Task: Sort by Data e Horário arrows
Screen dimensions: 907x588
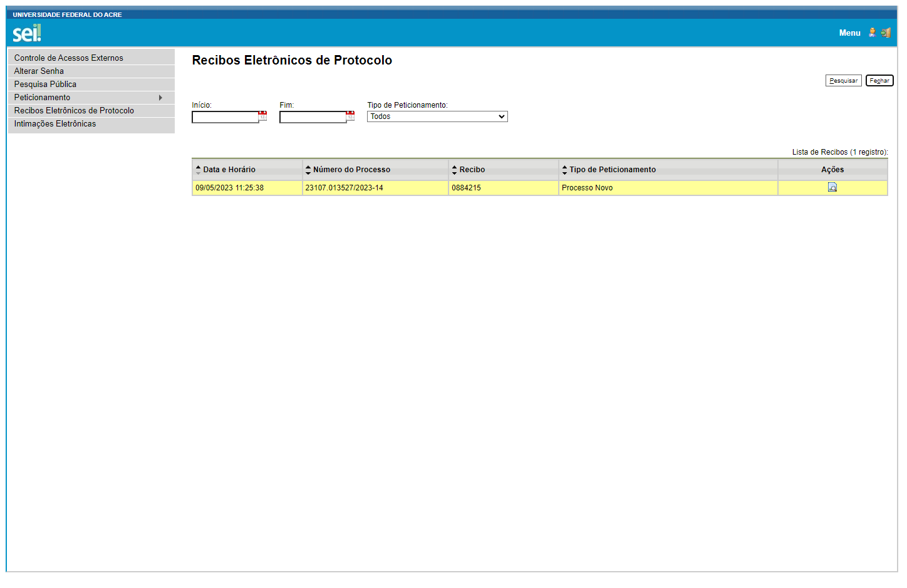Action: point(199,170)
